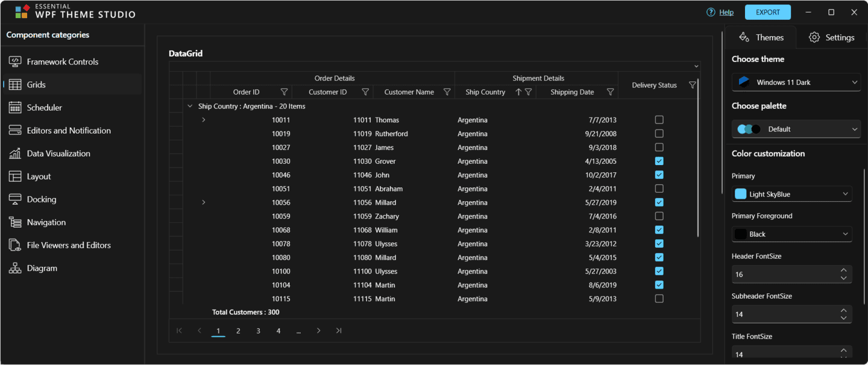
Task: Switch to the Settings tab
Action: [x=832, y=37]
